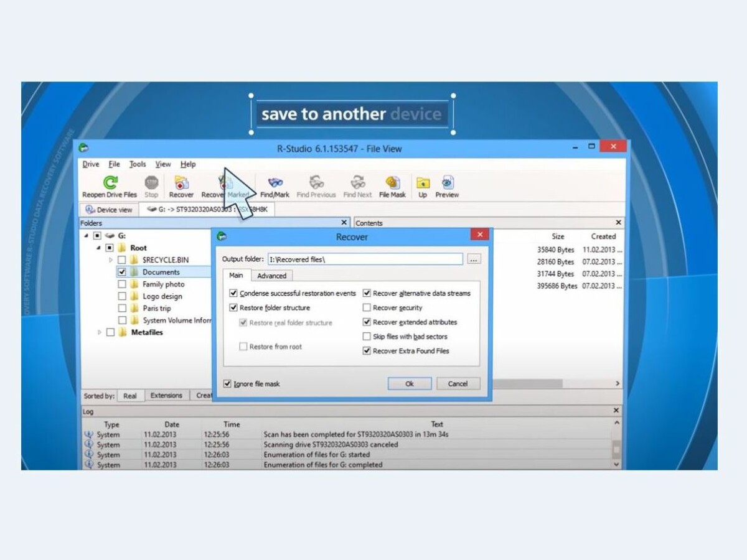Enable Skip files with bad sectors

(x=367, y=336)
